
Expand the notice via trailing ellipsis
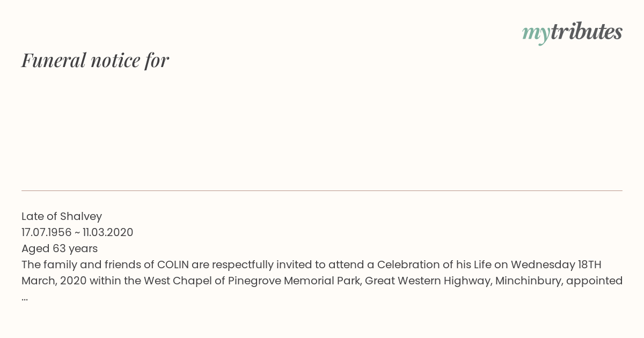pyautogui.click(x=25, y=297)
